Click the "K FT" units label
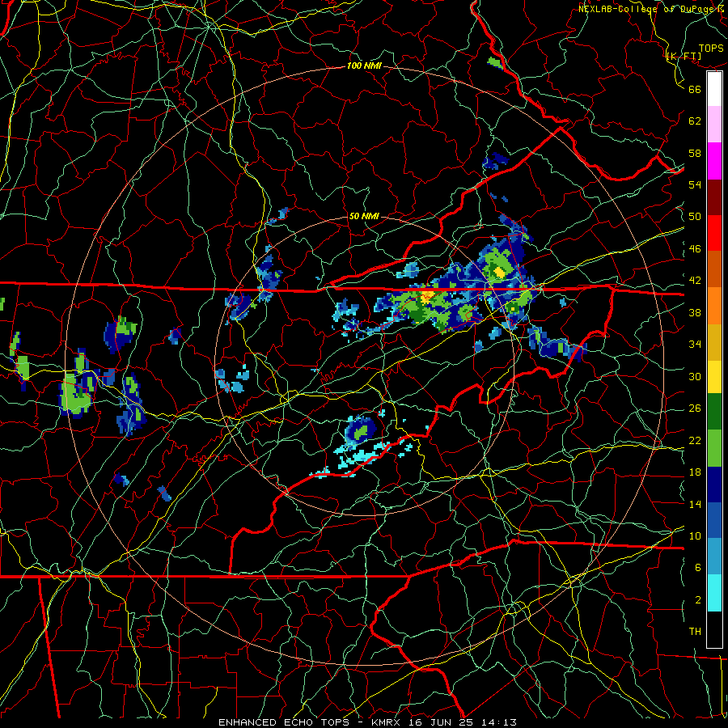 point(684,56)
